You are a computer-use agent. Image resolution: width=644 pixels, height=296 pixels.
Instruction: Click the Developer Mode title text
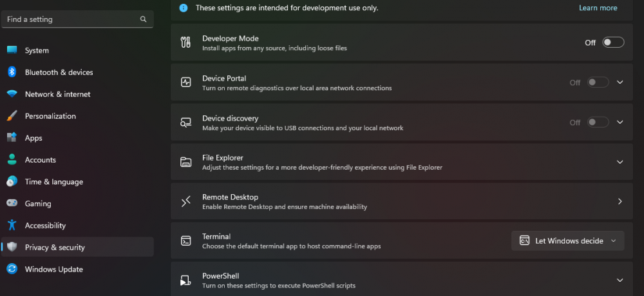(230, 38)
